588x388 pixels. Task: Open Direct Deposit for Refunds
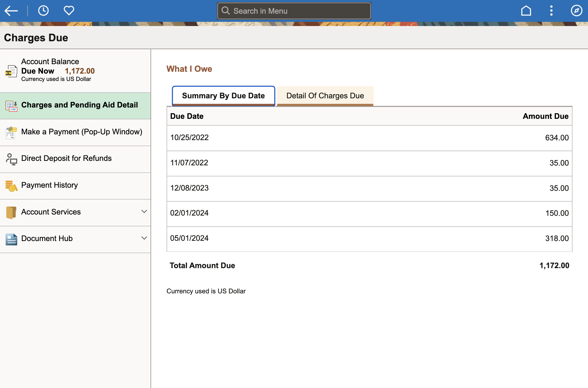75,159
